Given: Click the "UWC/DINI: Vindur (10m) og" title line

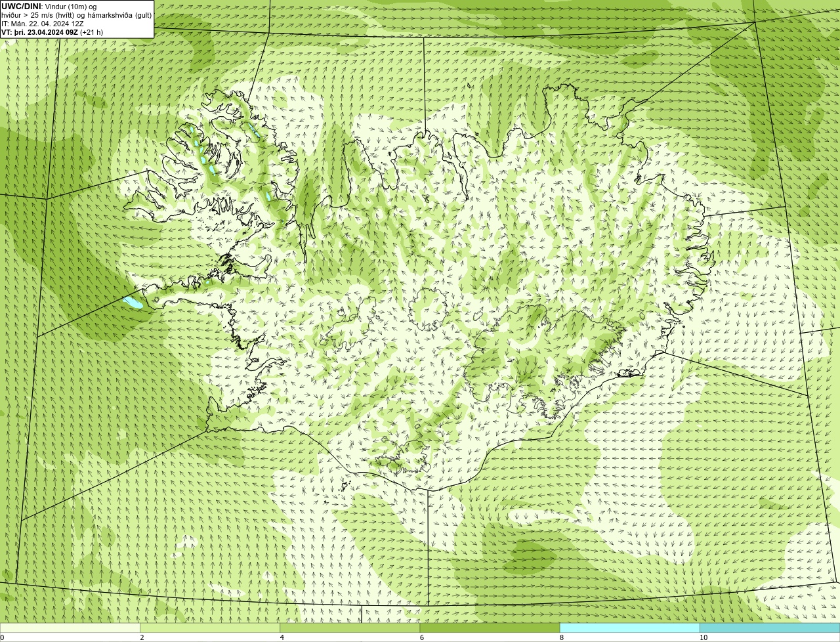Looking at the screenshot, I should pos(49,7).
